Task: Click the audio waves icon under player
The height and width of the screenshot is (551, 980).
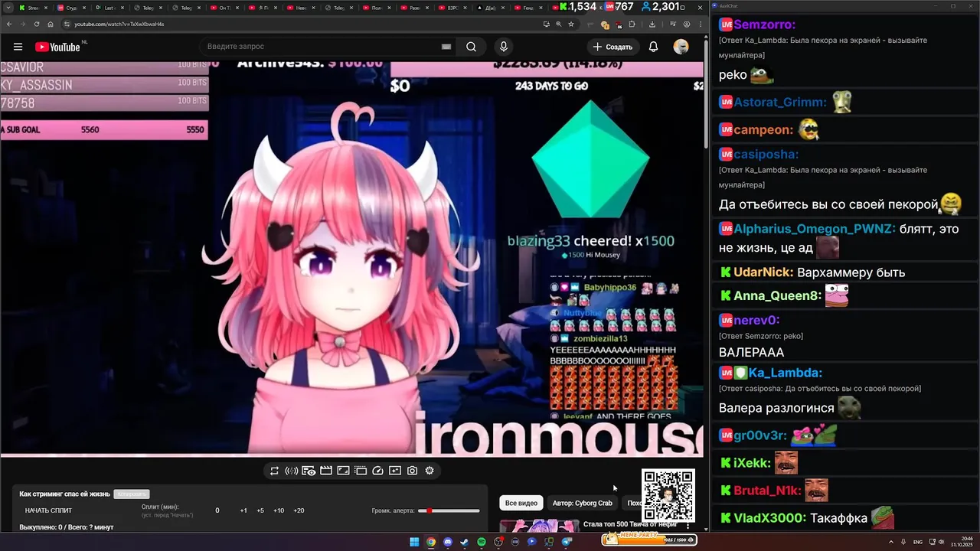Action: (291, 471)
